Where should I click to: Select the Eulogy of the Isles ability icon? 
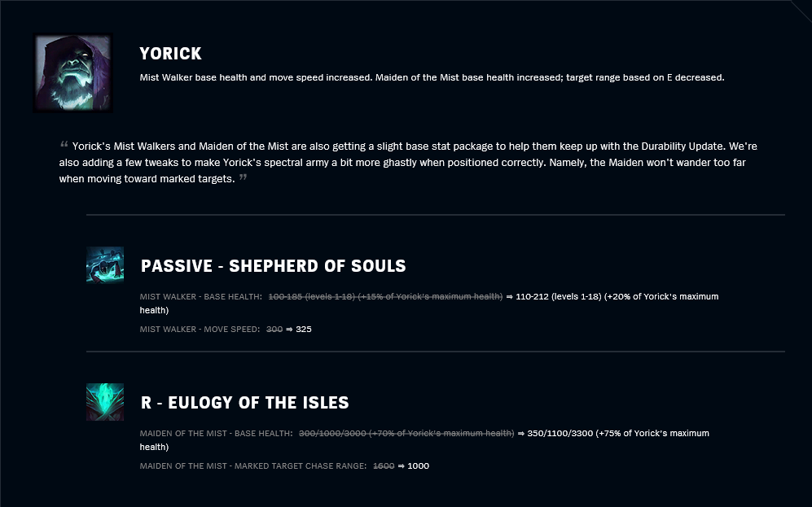point(105,402)
